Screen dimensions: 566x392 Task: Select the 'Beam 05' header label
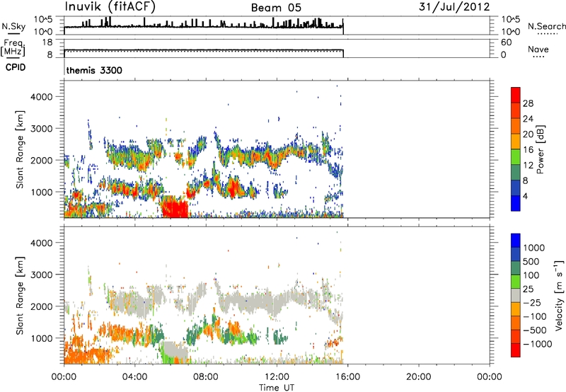coord(276,8)
